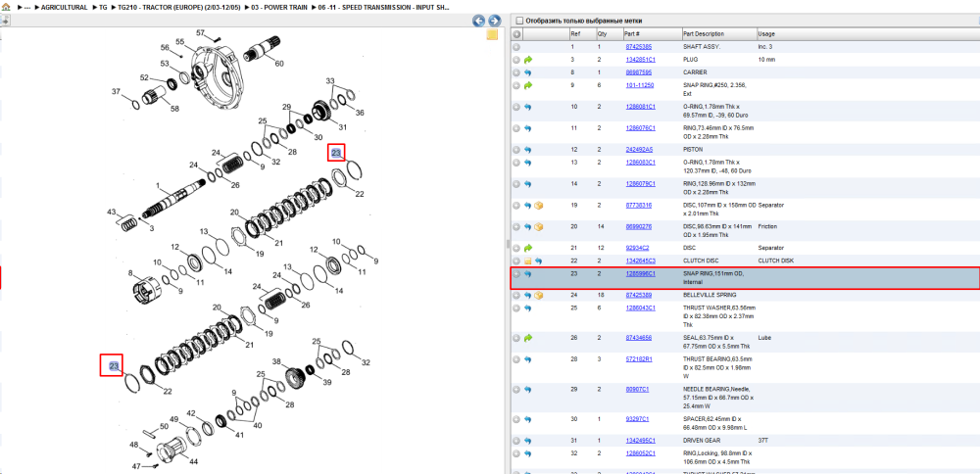Click '37T' usage cell
Image resolution: width=980 pixels, height=474 pixels.
point(763,441)
